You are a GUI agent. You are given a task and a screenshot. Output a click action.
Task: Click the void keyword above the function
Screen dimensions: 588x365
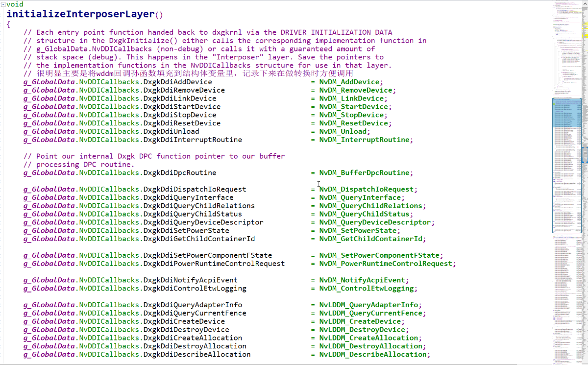point(15,4)
